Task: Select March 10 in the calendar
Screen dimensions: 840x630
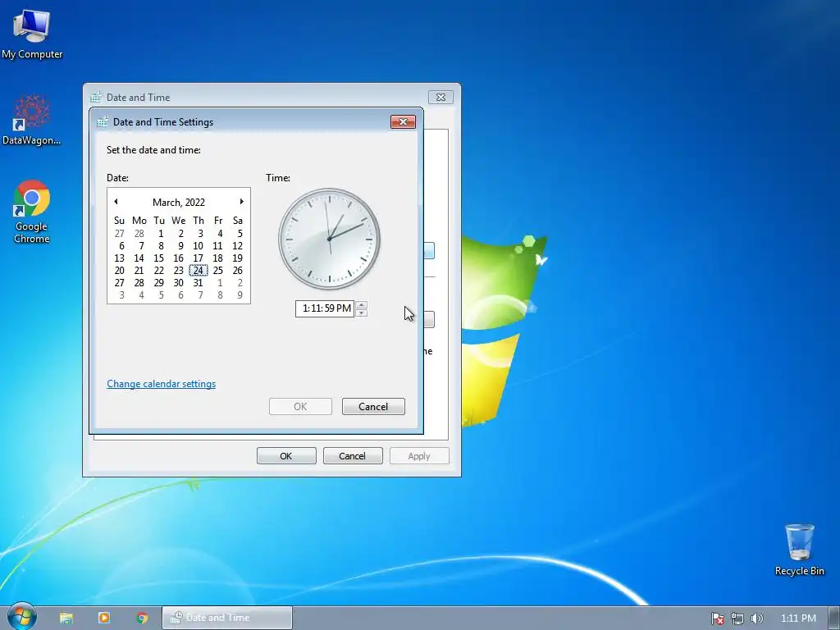Action: (x=199, y=245)
